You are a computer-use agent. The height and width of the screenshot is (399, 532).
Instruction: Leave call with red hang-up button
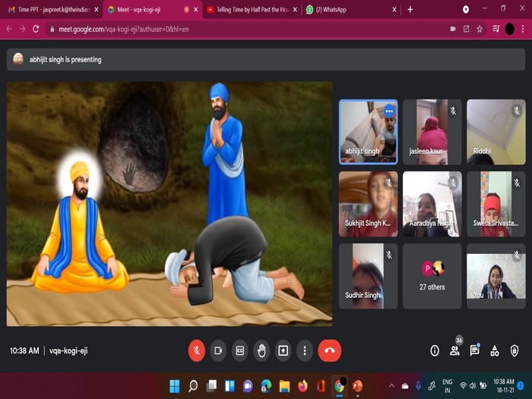click(330, 350)
